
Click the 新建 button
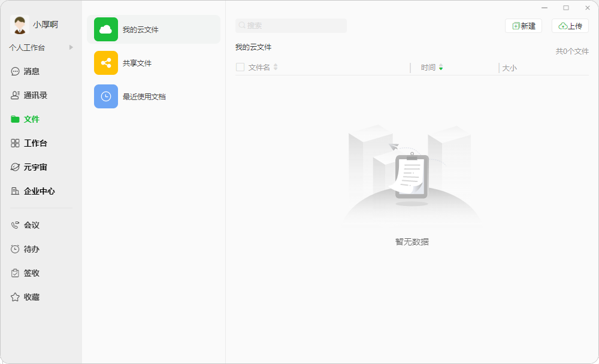pos(524,26)
